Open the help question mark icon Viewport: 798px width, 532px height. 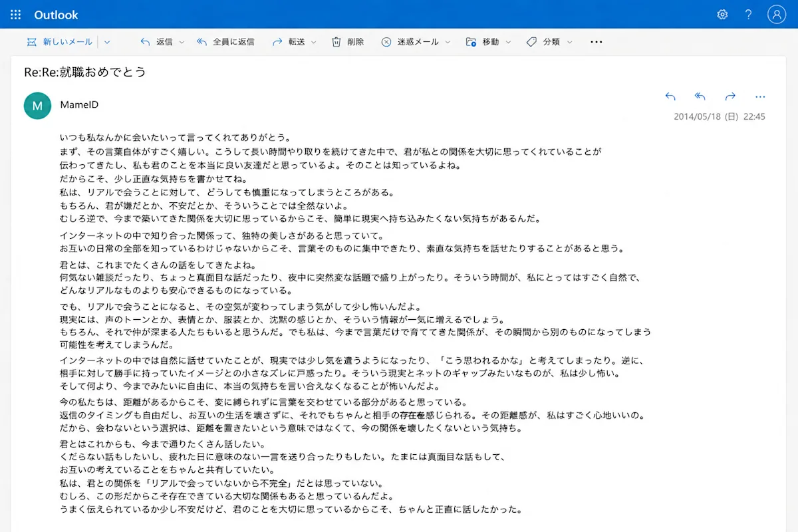(748, 15)
